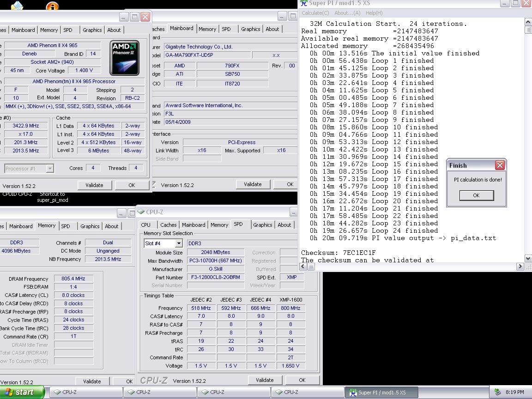Click OK in SPD window

click(x=302, y=380)
